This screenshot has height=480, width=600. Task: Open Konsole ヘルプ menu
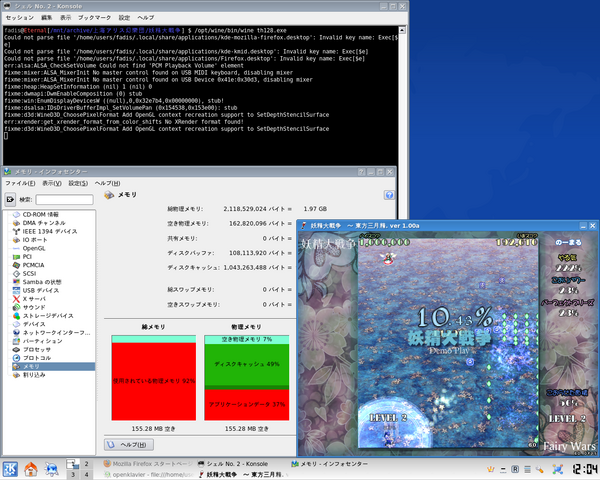pos(146,18)
